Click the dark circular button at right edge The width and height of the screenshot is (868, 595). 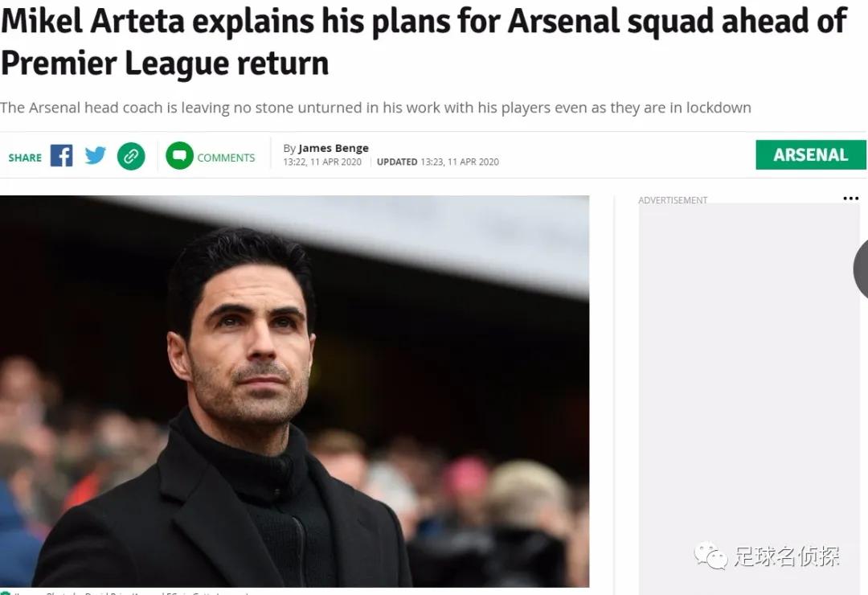[x=862, y=269]
